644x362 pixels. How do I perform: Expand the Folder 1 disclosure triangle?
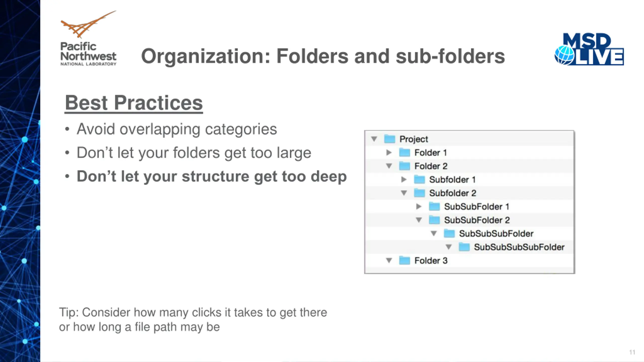point(389,153)
